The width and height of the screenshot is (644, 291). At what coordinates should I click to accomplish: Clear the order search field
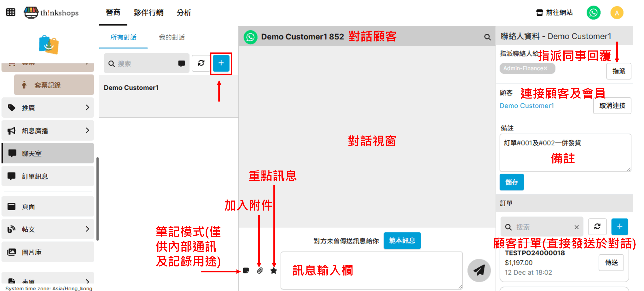pos(577,227)
